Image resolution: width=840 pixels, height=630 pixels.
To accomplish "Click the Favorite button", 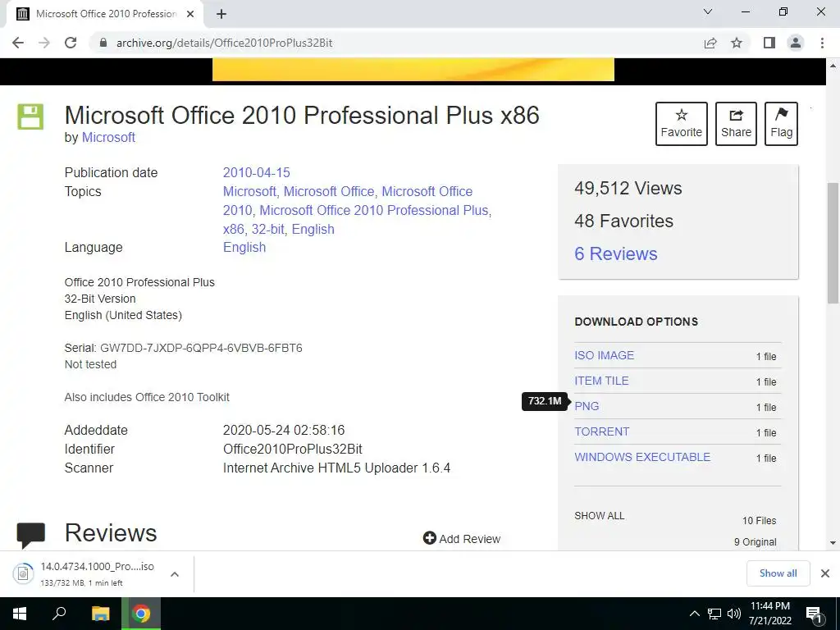I will click(x=682, y=124).
